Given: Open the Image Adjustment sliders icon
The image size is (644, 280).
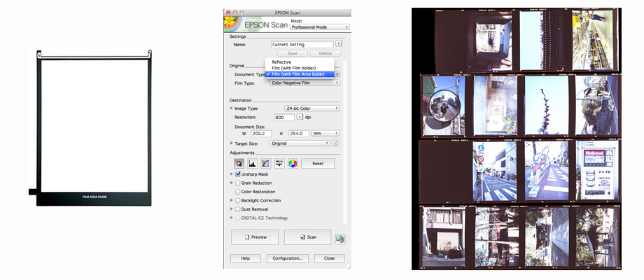Looking at the screenshot, I should 279,164.
